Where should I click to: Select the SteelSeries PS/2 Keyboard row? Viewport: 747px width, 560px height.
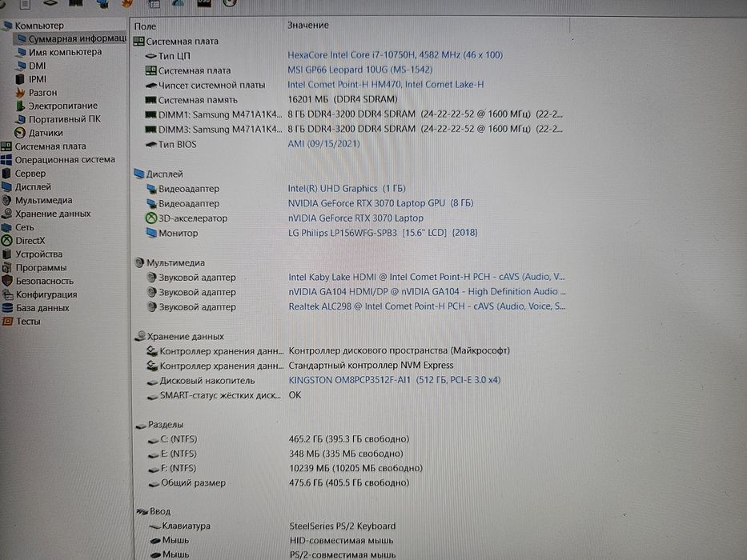pyautogui.click(x=272, y=526)
